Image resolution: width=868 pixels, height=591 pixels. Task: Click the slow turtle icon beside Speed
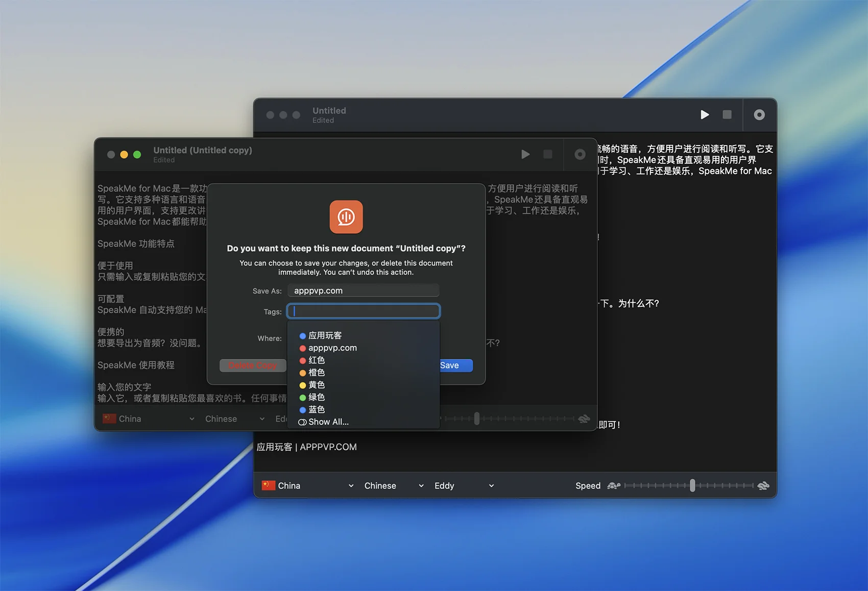[x=614, y=486]
